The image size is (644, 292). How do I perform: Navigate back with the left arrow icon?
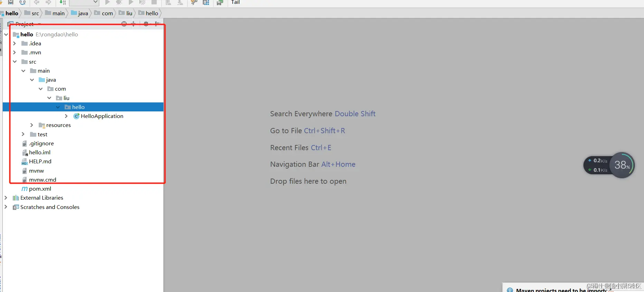37,2
